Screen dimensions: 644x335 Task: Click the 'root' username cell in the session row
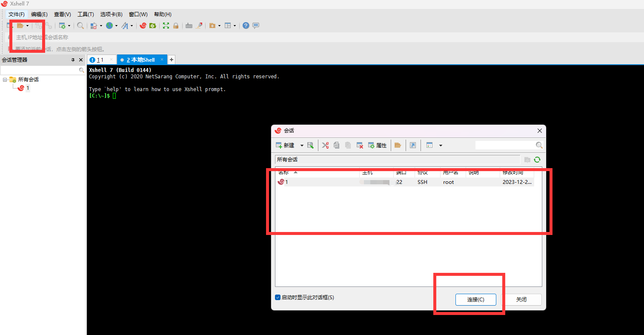click(449, 182)
